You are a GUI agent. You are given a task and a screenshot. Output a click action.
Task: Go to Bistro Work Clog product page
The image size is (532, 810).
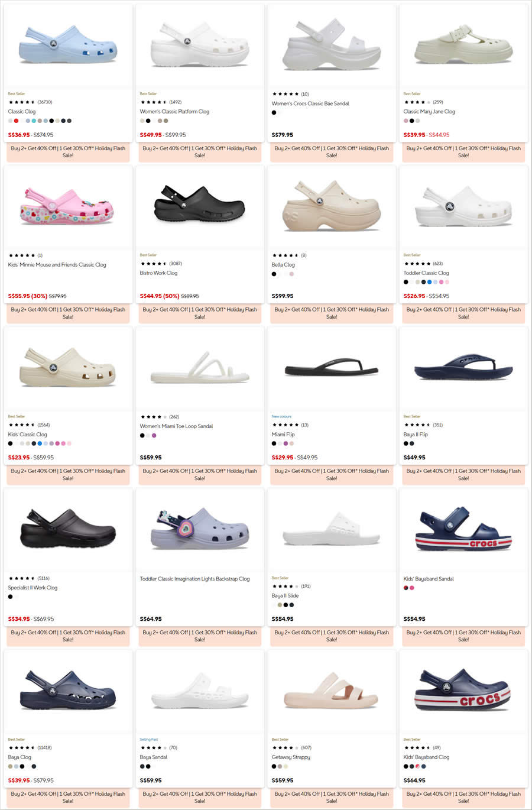pyautogui.click(x=158, y=273)
